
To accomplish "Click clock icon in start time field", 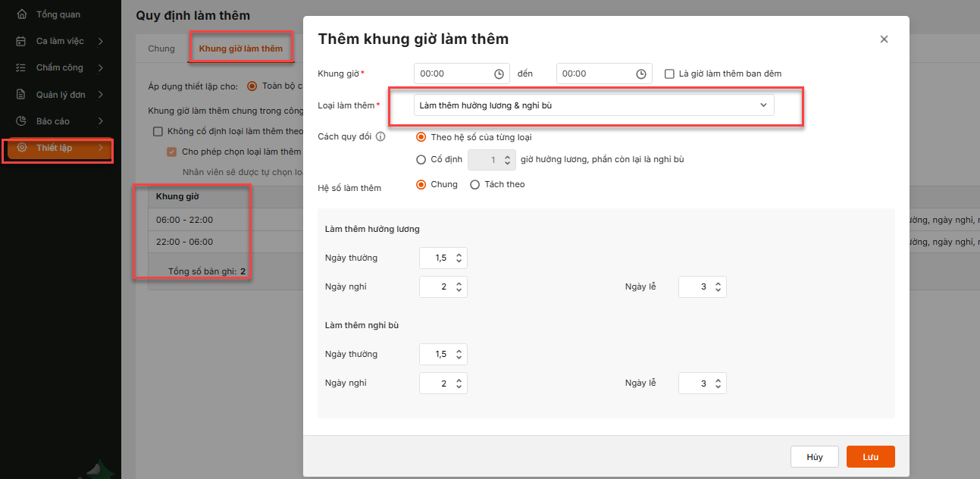I will point(499,74).
